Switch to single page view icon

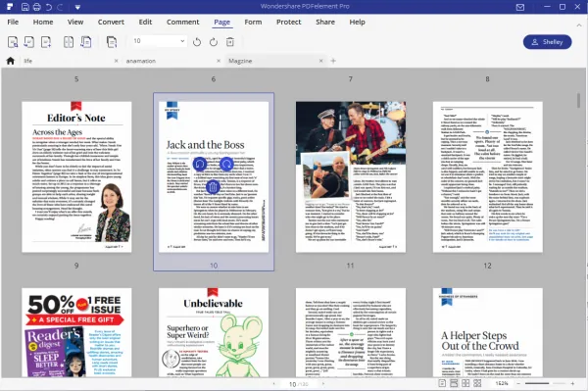pos(442,383)
